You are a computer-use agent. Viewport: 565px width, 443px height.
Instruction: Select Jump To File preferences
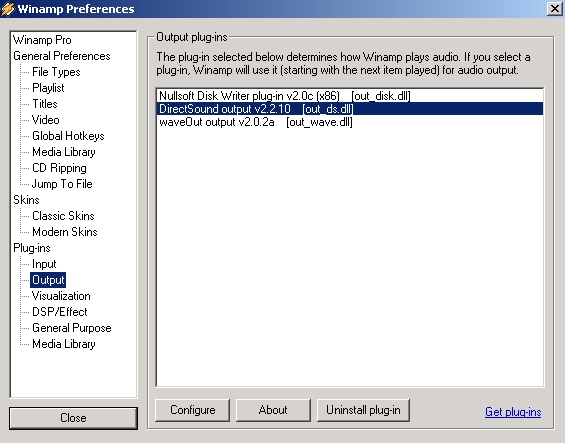pyautogui.click(x=62, y=184)
